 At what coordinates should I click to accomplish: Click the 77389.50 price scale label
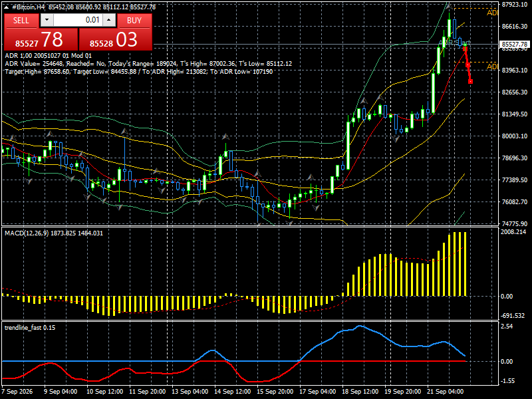coord(514,180)
